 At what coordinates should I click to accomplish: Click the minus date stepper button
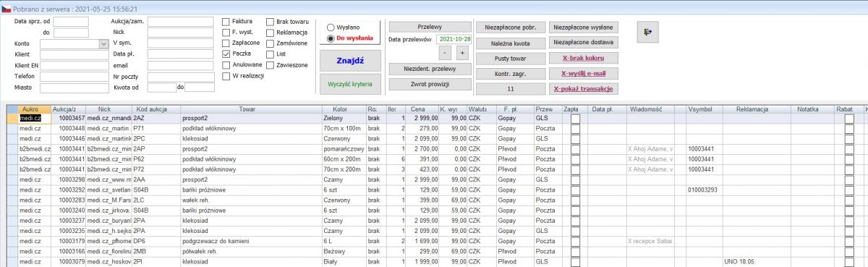click(446, 53)
